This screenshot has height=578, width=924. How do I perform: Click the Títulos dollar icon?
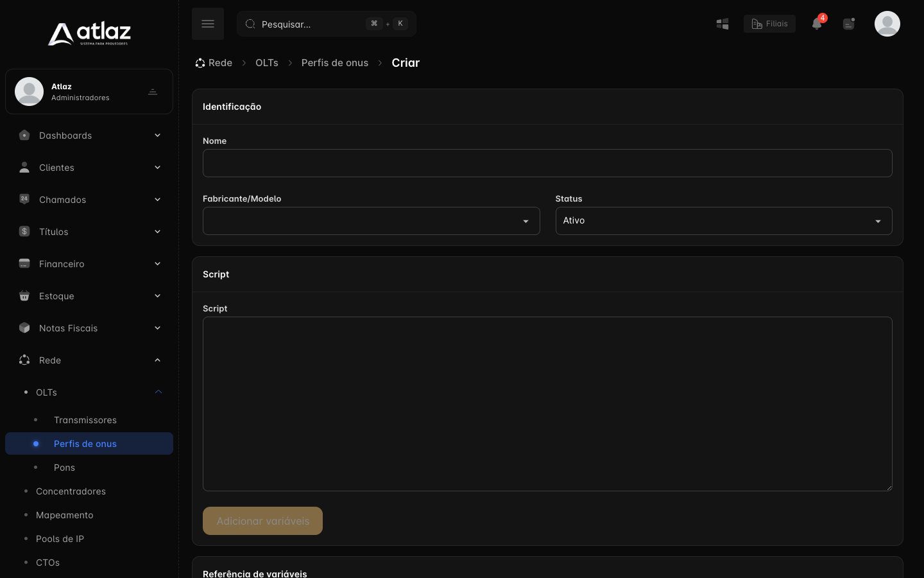click(24, 231)
